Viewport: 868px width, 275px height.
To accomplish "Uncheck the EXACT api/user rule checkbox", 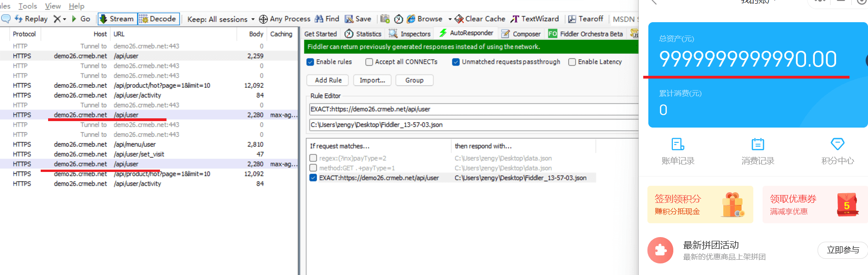I will coord(313,177).
